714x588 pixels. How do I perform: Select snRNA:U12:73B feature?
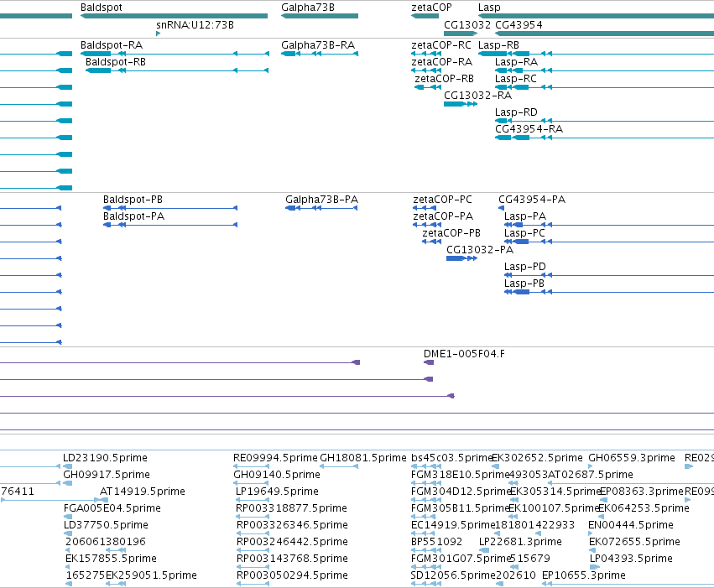158,34
